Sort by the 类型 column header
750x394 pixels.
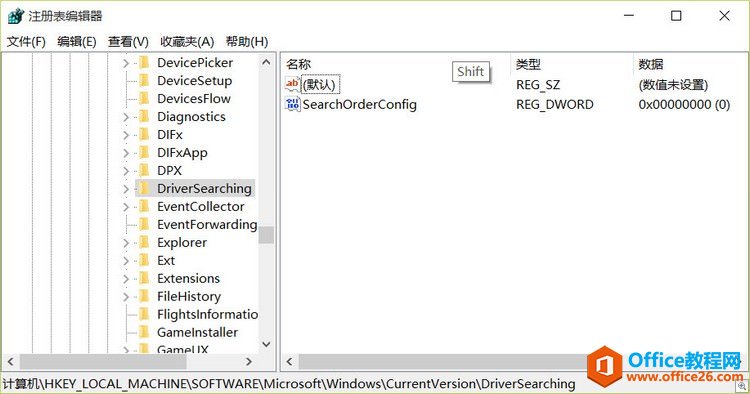coord(528,64)
